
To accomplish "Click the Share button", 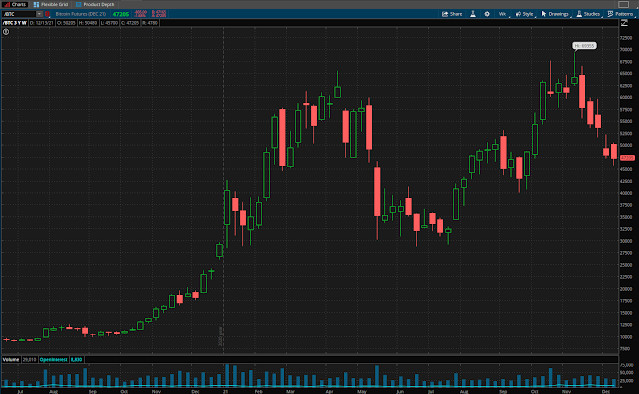I will pyautogui.click(x=452, y=14).
